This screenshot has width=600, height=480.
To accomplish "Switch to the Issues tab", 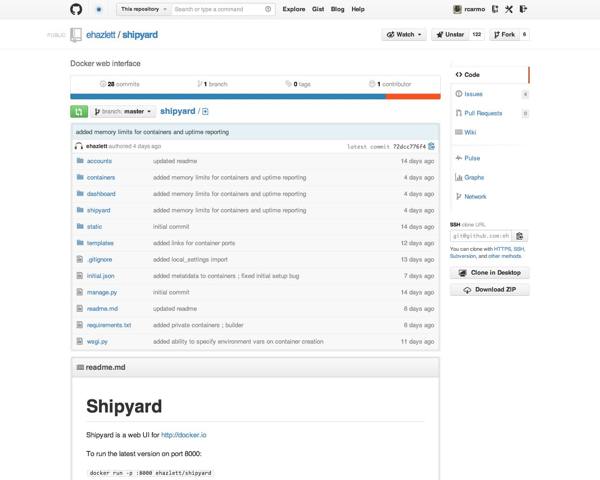I will click(x=473, y=94).
